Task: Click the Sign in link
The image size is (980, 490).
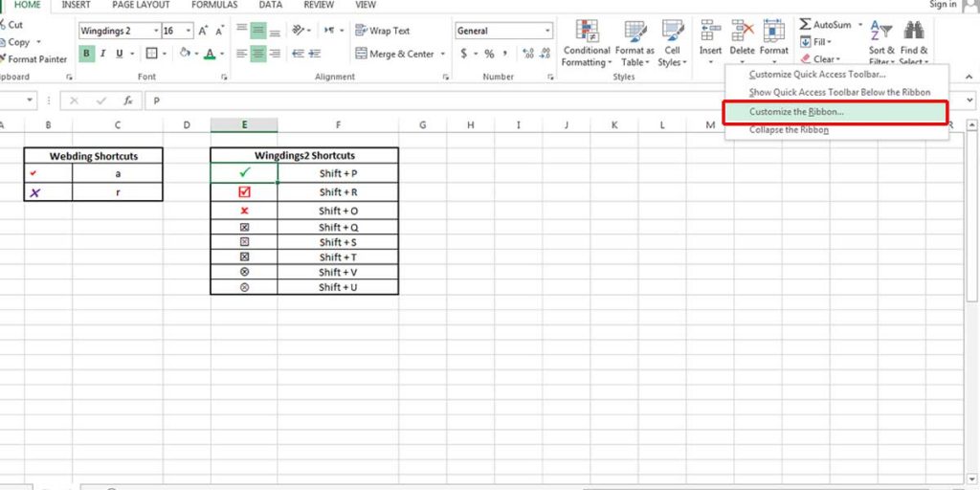Action: [x=943, y=5]
